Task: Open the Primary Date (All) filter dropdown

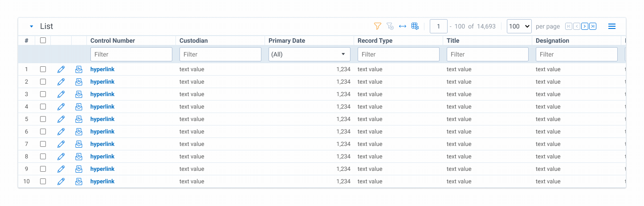Action: 310,54
